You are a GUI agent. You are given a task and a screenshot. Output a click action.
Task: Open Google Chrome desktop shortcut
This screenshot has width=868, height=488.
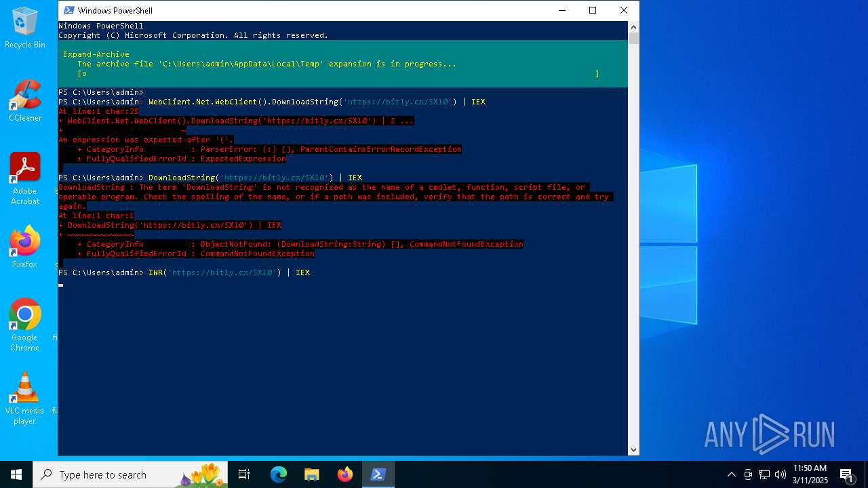point(25,325)
